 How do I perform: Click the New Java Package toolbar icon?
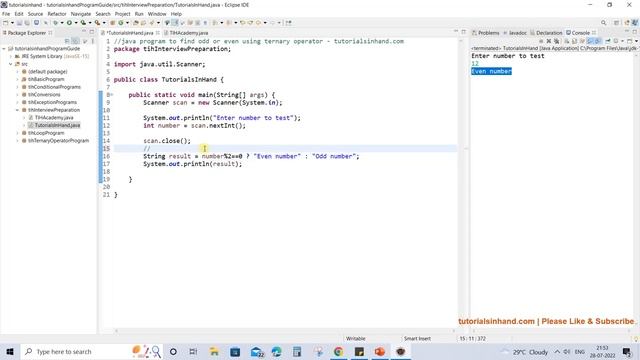(112, 23)
